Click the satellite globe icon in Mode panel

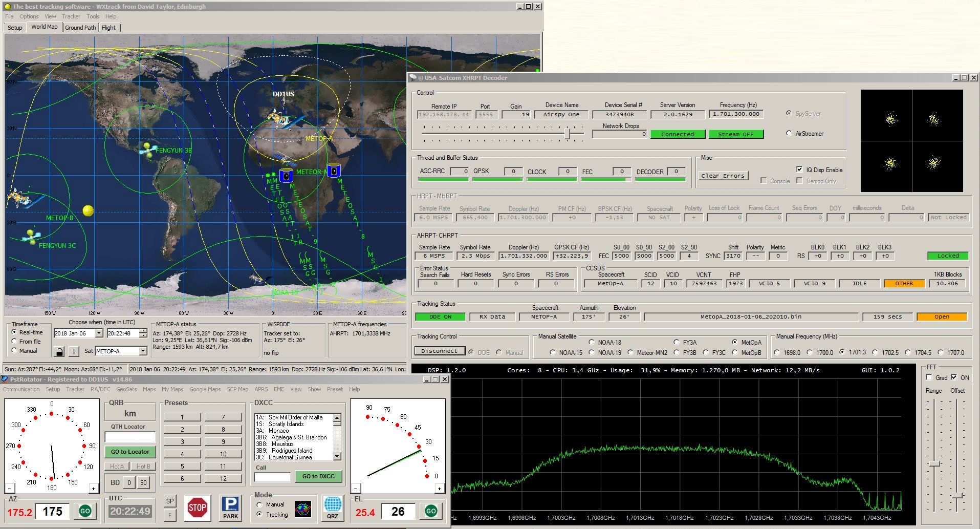pos(303,509)
